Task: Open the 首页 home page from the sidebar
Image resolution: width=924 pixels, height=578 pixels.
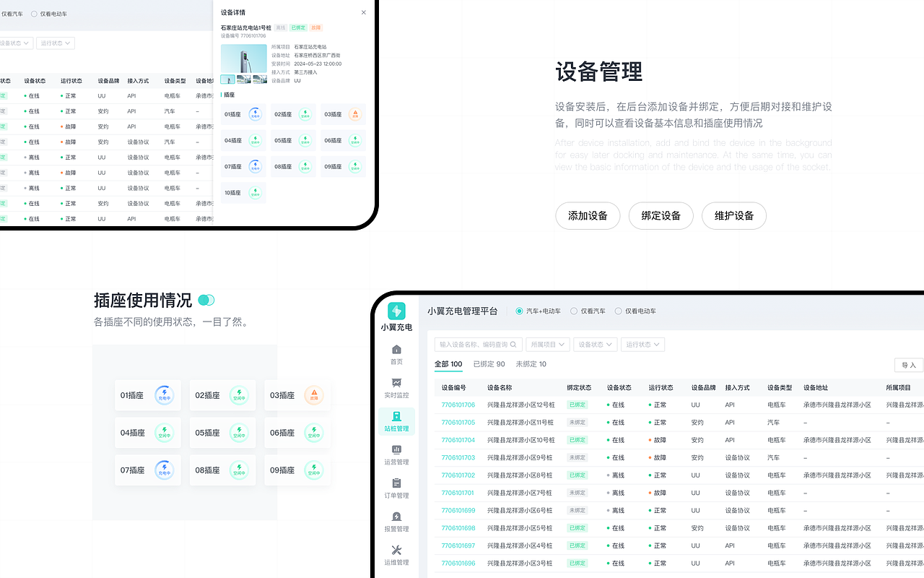Action: point(396,354)
